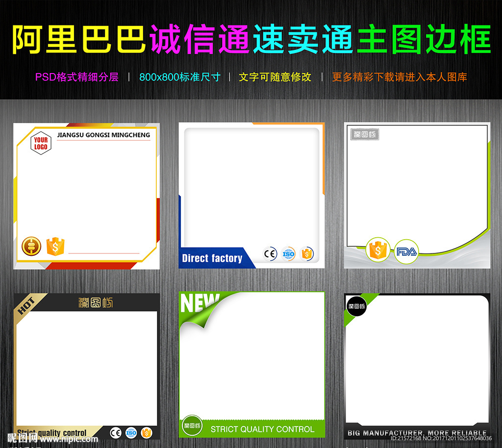Click the orange shield icon in the HOT frame
The image size is (502, 448).
point(146,433)
